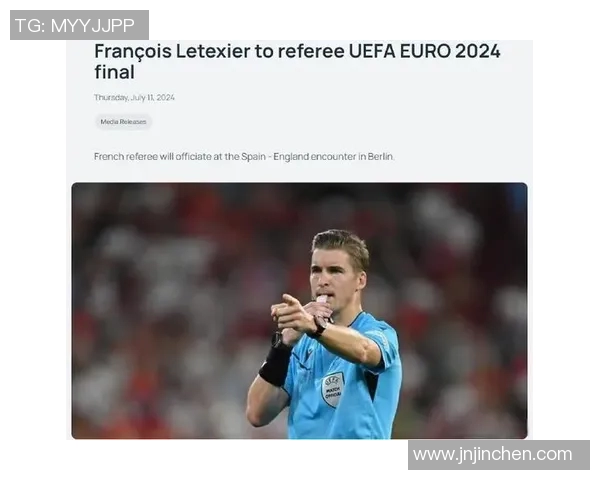Click the whistle at referee's mouth
Image resolution: width=600 pixels, height=480 pixels.
tap(321, 298)
